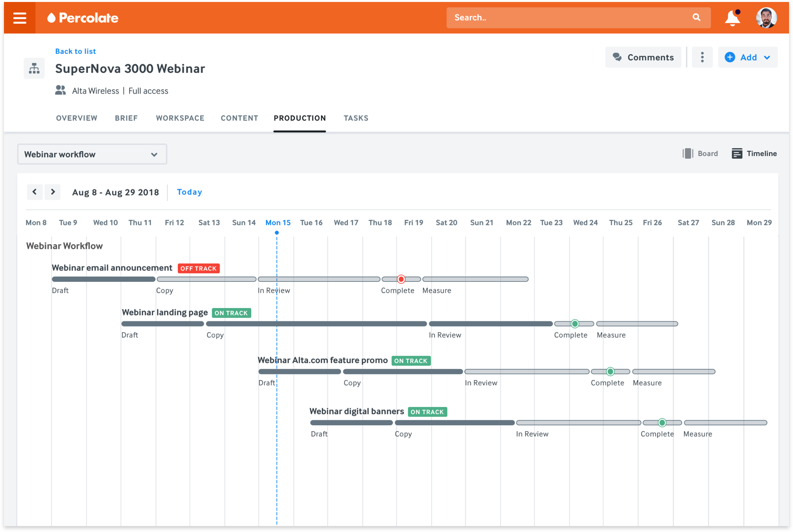This screenshot has width=793, height=532.
Task: Open Webinar email announcement task
Action: pyautogui.click(x=112, y=268)
